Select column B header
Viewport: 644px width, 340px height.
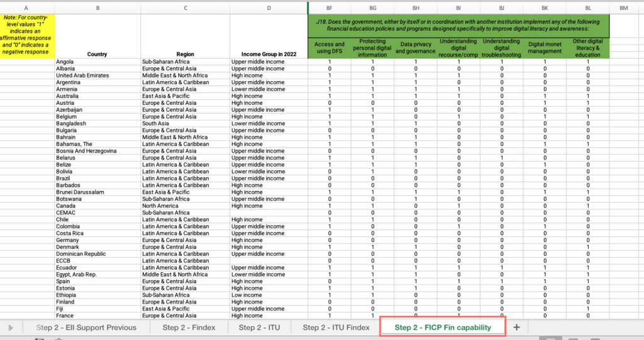[x=97, y=8]
